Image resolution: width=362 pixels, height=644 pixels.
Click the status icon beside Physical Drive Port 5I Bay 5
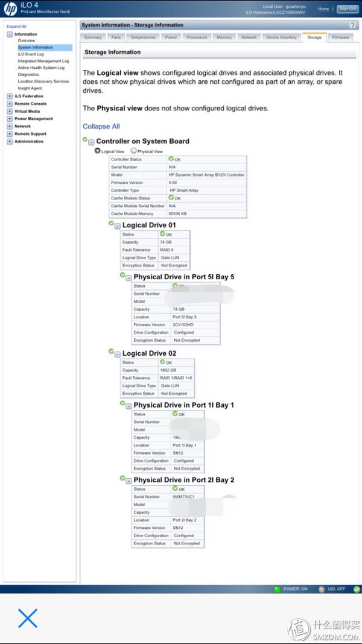click(x=122, y=275)
